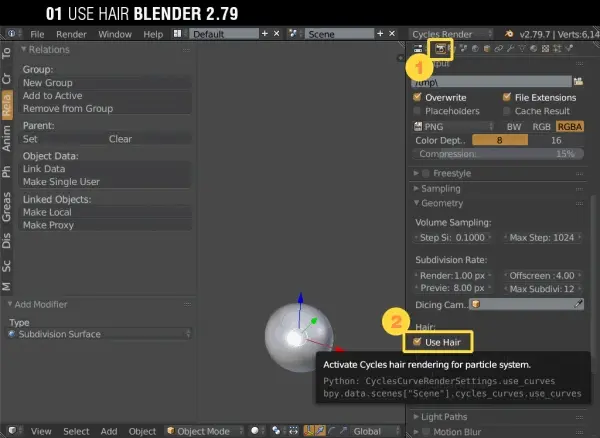Click the Info editor type icon
The height and width of the screenshot is (438, 600).
pyautogui.click(x=11, y=34)
